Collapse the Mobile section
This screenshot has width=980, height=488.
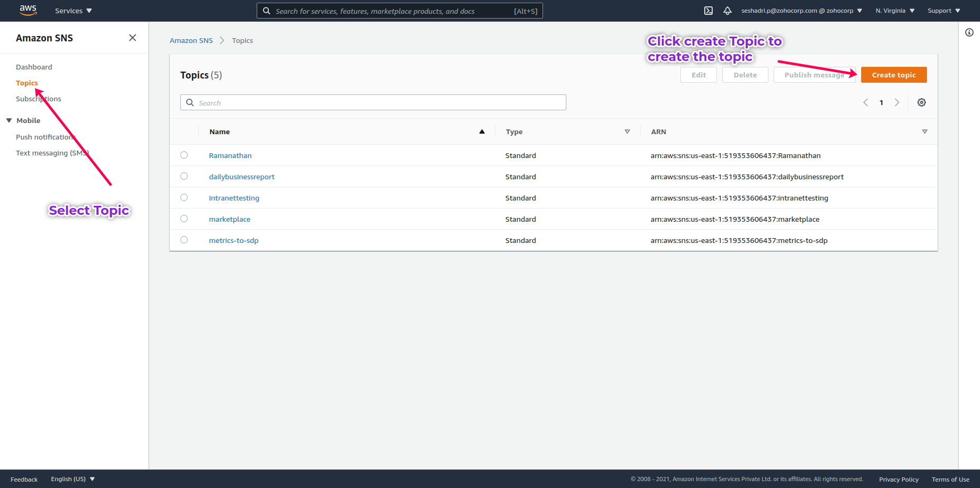click(9, 120)
